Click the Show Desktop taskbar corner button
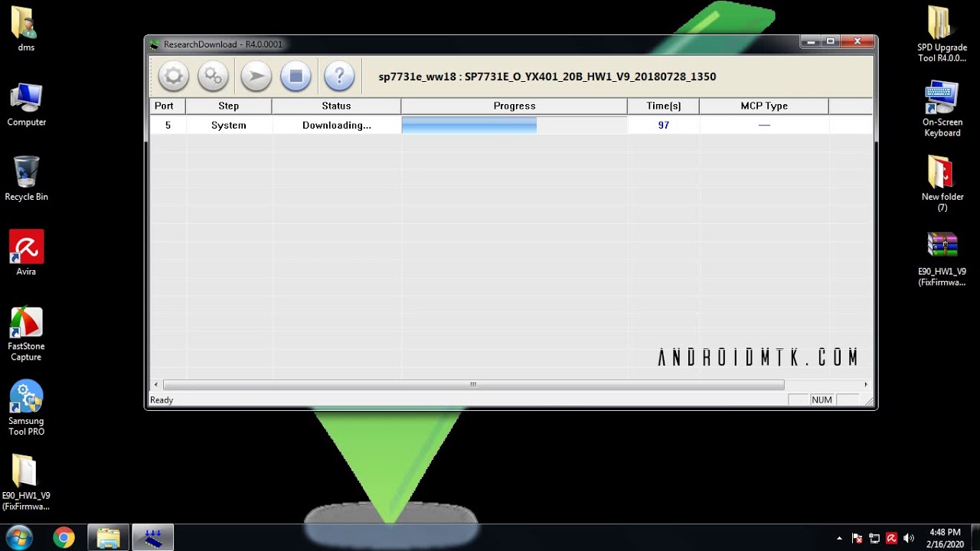The image size is (980, 551). (x=975, y=538)
